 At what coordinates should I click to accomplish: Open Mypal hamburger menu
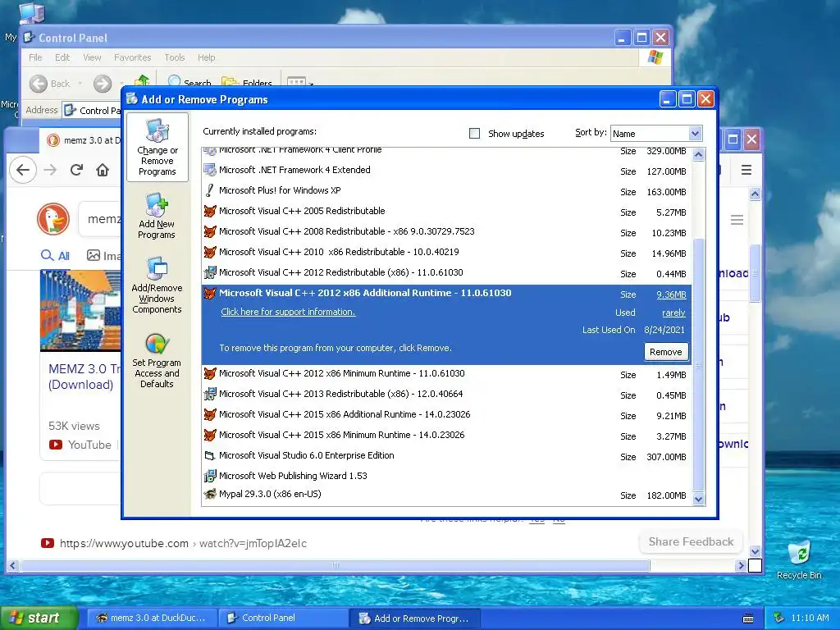[746, 171]
